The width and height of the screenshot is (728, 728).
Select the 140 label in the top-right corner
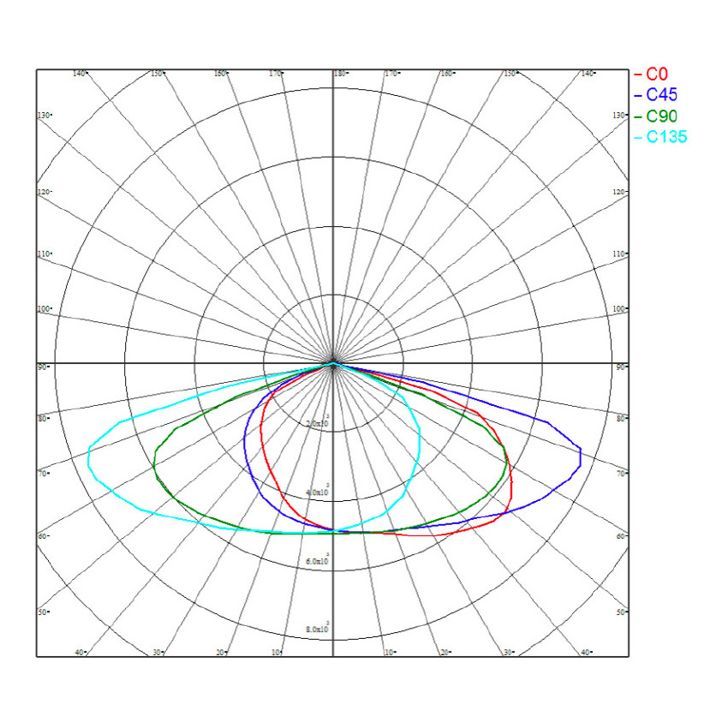(588, 74)
